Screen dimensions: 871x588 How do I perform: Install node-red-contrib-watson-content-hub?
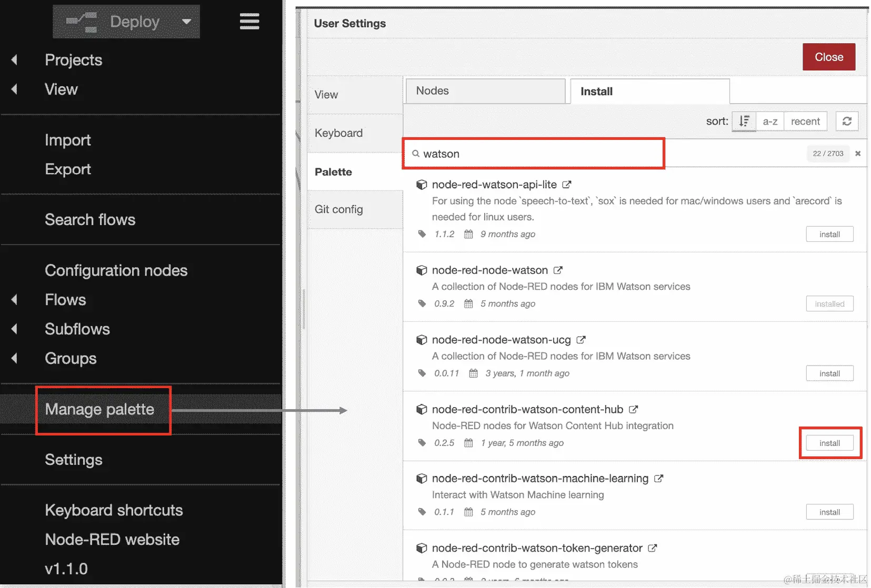coord(829,443)
